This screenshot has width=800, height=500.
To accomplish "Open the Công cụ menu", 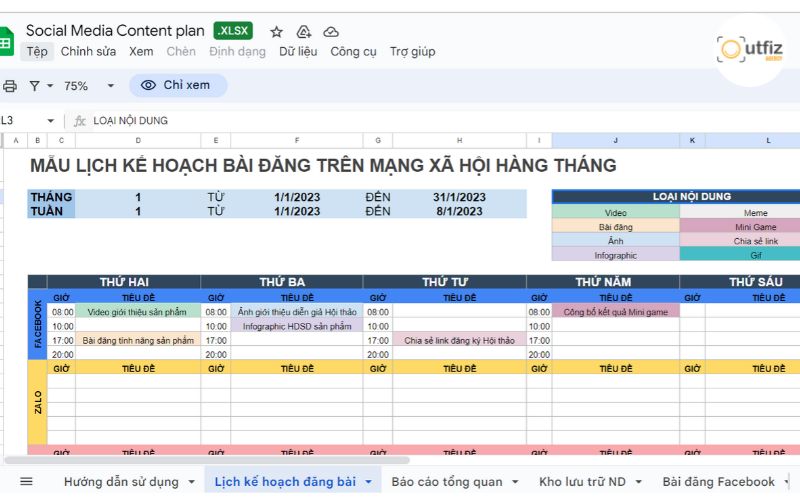I will (x=353, y=52).
